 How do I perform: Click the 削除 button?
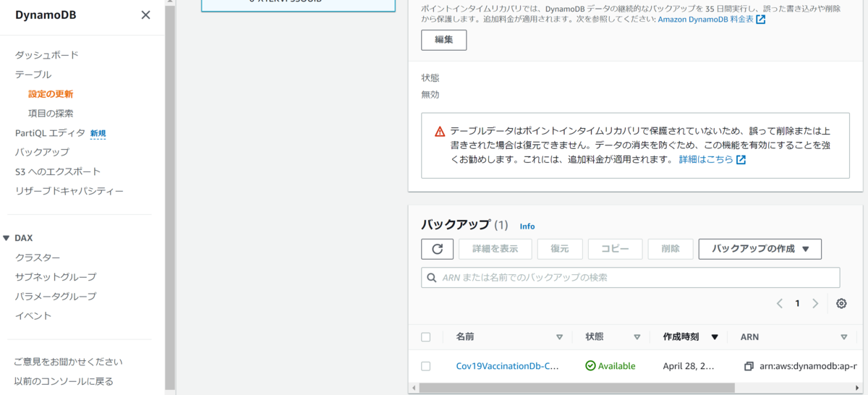click(671, 249)
